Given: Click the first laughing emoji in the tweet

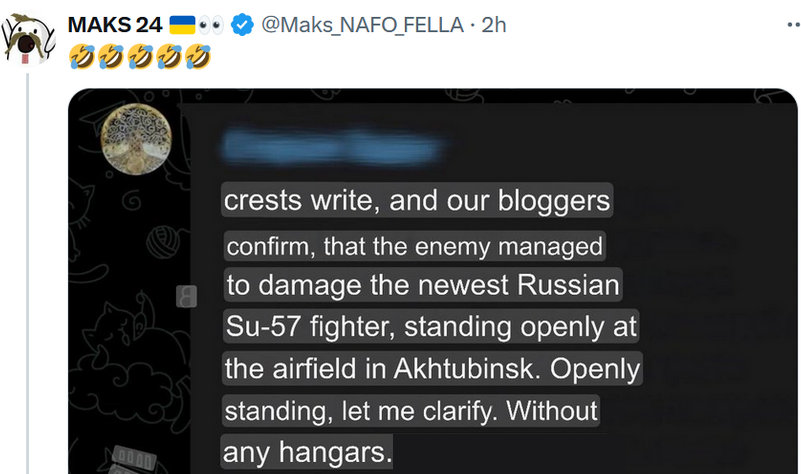Looking at the screenshot, I should tap(78, 58).
